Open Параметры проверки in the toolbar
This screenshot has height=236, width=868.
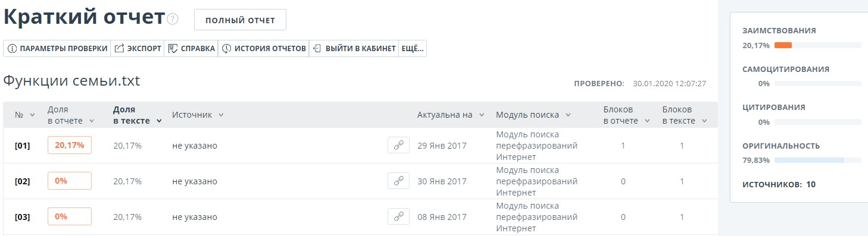(x=57, y=49)
